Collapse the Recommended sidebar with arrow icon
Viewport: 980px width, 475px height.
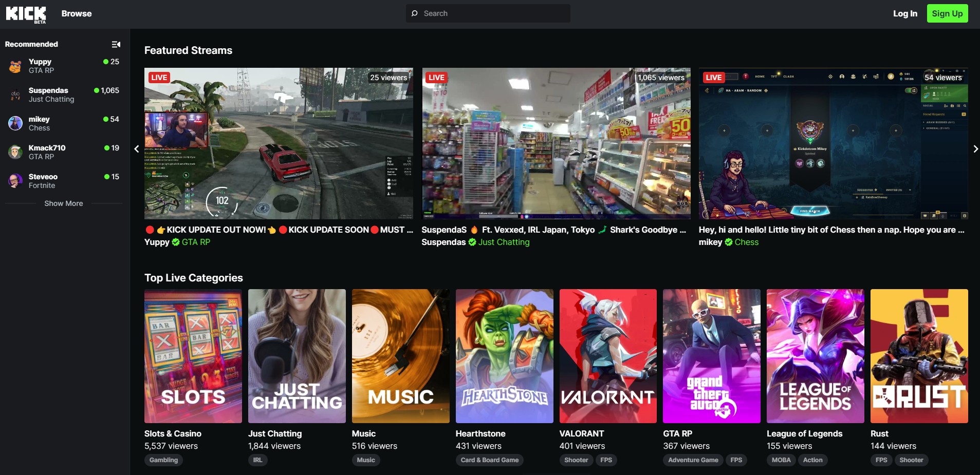click(x=116, y=45)
